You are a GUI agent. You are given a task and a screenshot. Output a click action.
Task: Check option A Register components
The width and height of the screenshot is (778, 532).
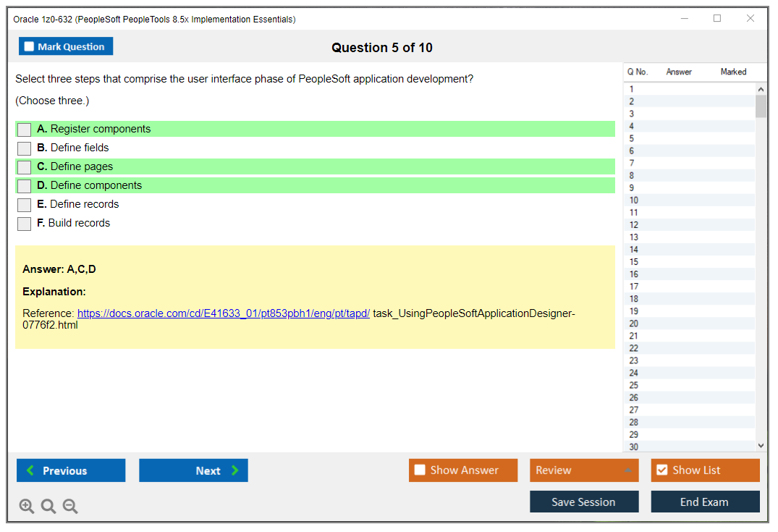(25, 130)
